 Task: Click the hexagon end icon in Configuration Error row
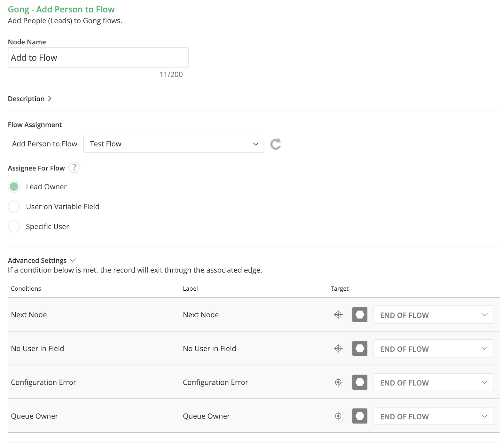click(360, 382)
